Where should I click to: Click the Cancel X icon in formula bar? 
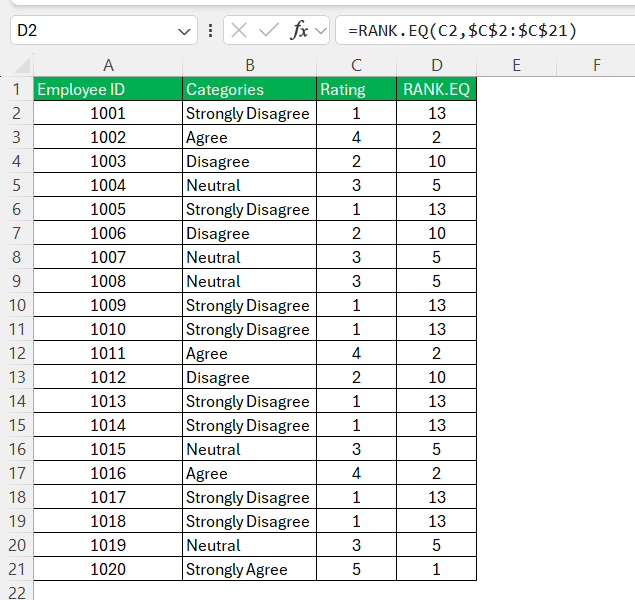(239, 30)
